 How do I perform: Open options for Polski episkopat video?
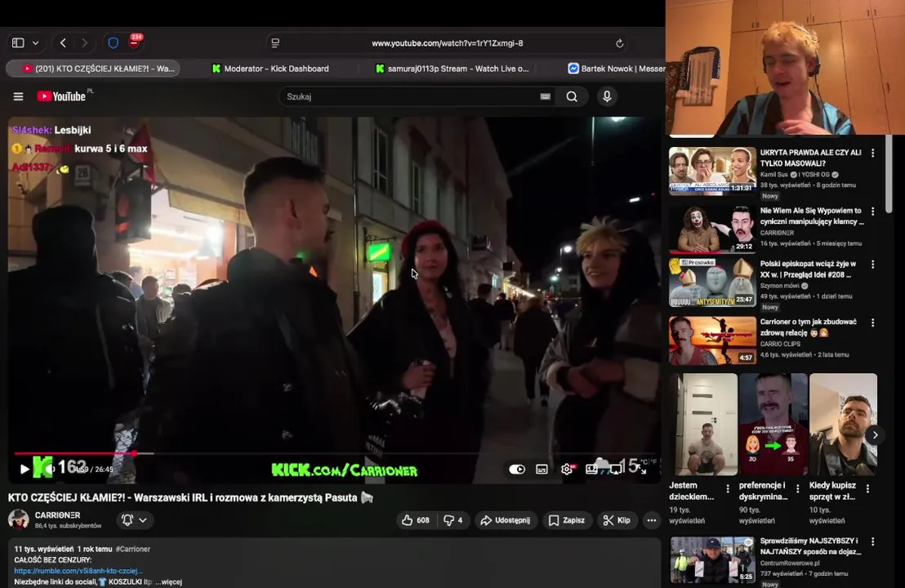tap(872, 265)
